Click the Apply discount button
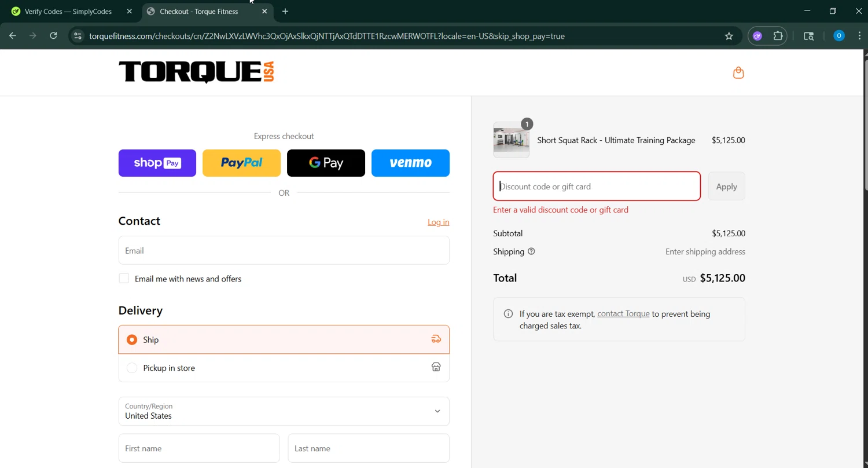 point(726,187)
